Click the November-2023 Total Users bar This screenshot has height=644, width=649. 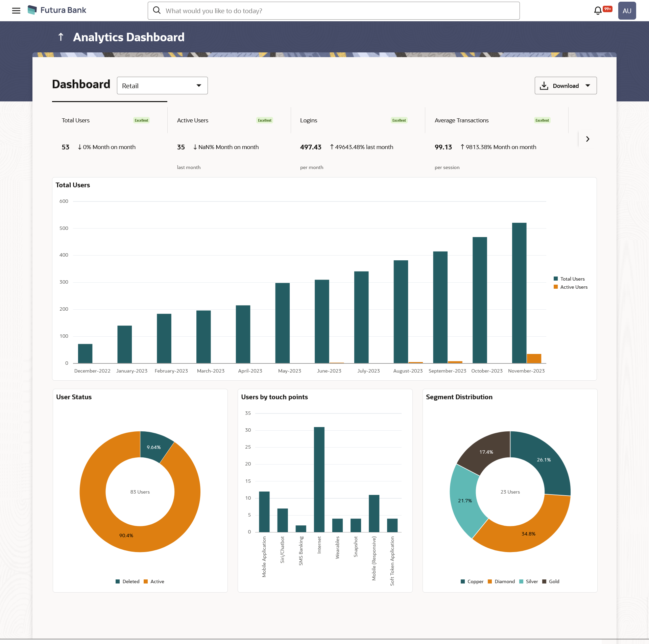coord(519,293)
